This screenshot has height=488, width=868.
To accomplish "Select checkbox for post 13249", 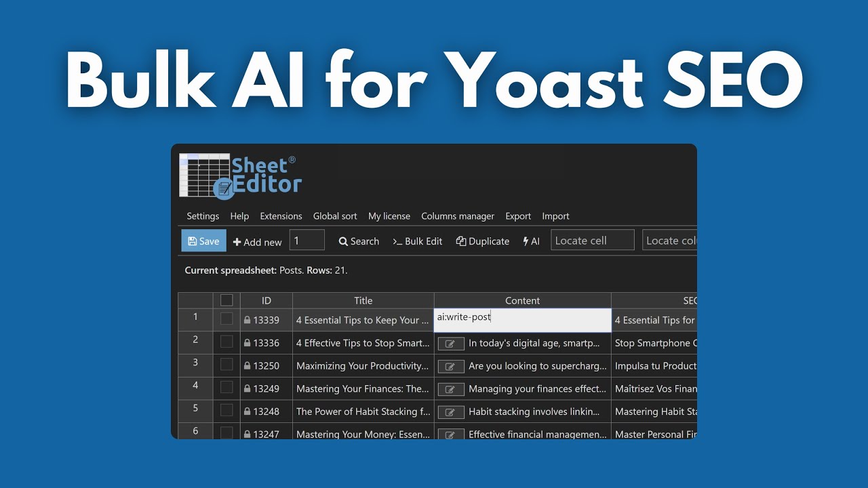I will [226, 388].
